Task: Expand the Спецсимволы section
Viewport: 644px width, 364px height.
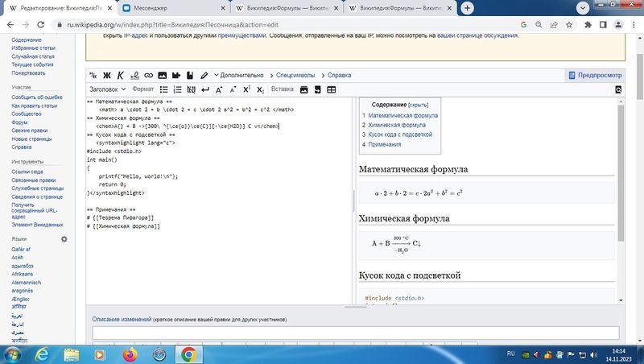Action: pos(298,75)
